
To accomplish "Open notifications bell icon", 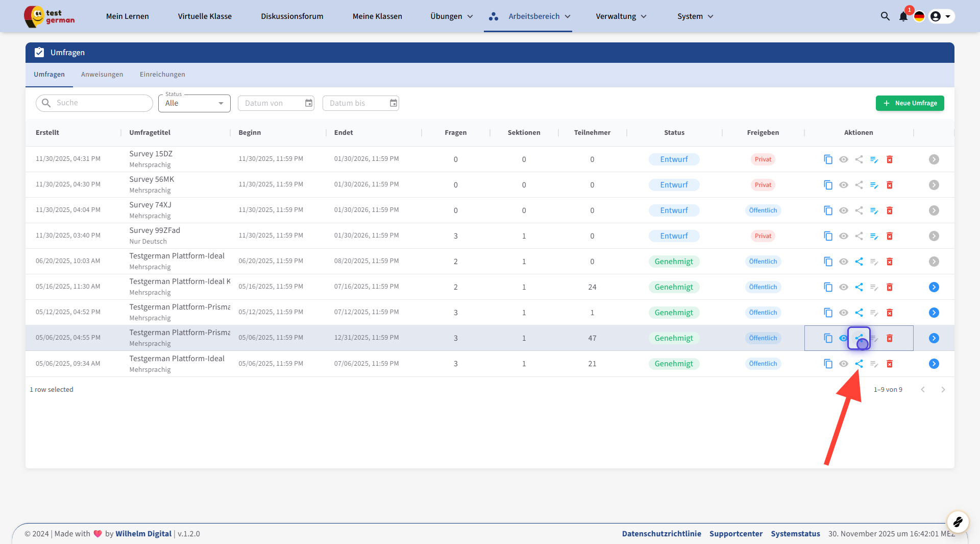I will tap(903, 16).
